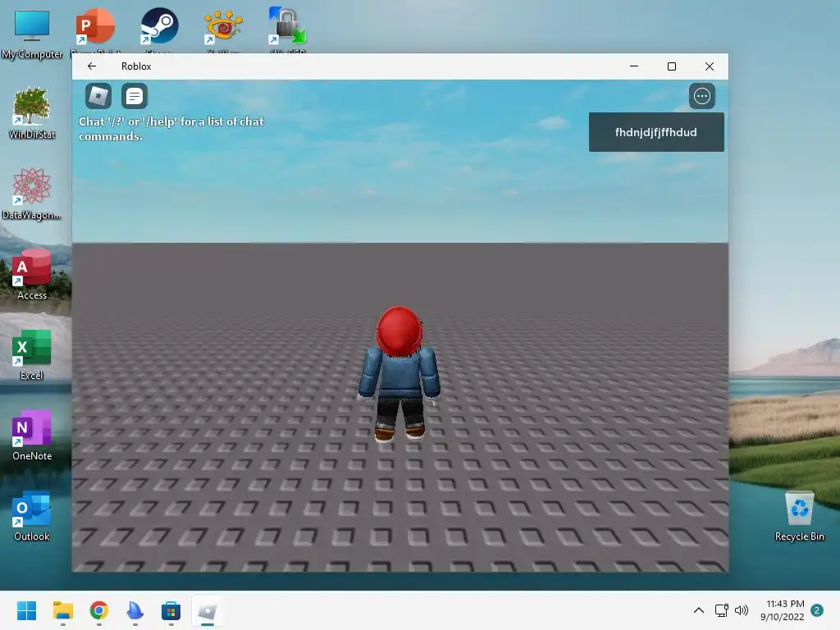Image resolution: width=840 pixels, height=630 pixels.
Task: Launch the Excel desktop shortcut
Action: [x=32, y=354]
